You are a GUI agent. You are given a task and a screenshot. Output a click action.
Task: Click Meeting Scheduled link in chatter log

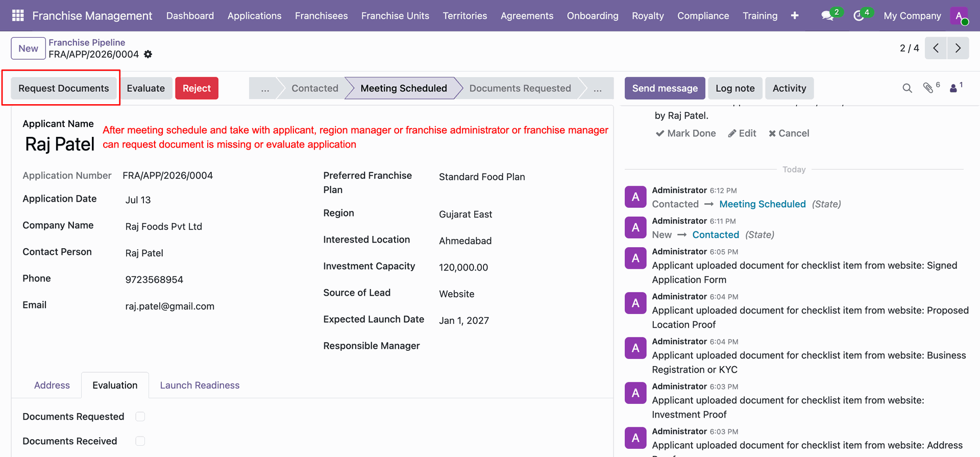click(762, 204)
